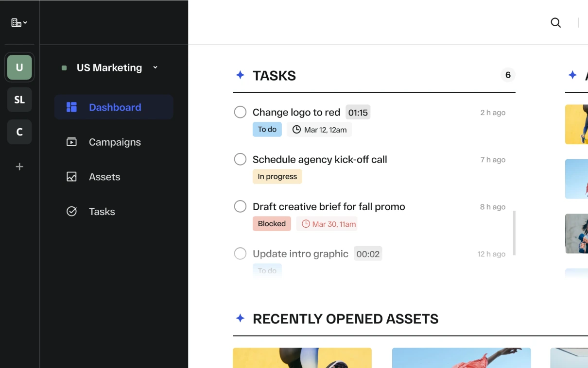Viewport: 588px width, 368px height.
Task: Complete the 'Draft creative brief for fall promo' task
Action: pyautogui.click(x=240, y=206)
